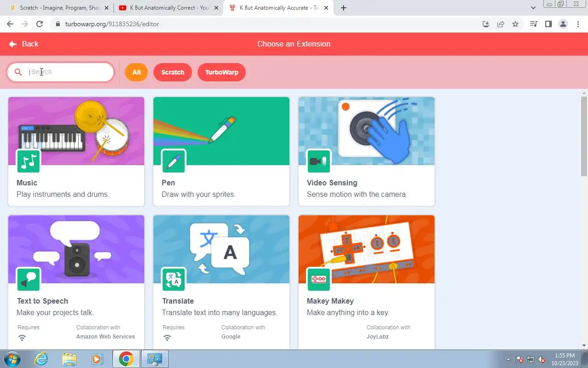Click the Chrome taskbar icon
This screenshot has height=368, width=588.
pos(126,359)
